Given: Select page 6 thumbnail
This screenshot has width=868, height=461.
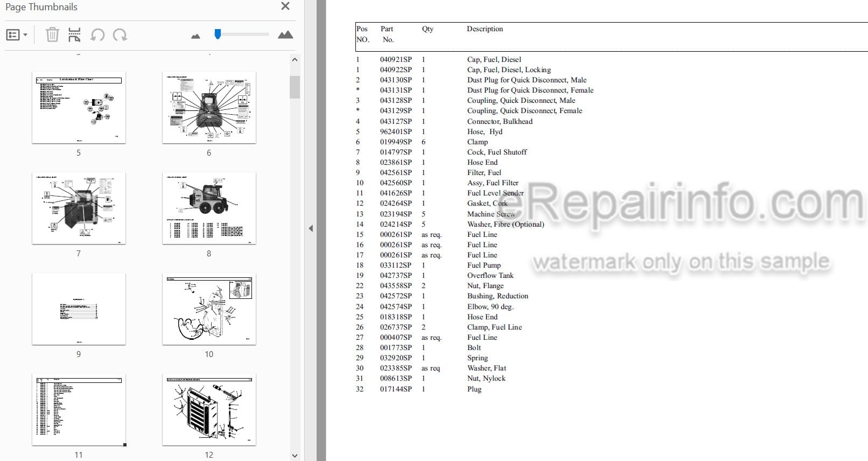Looking at the screenshot, I should point(209,108).
